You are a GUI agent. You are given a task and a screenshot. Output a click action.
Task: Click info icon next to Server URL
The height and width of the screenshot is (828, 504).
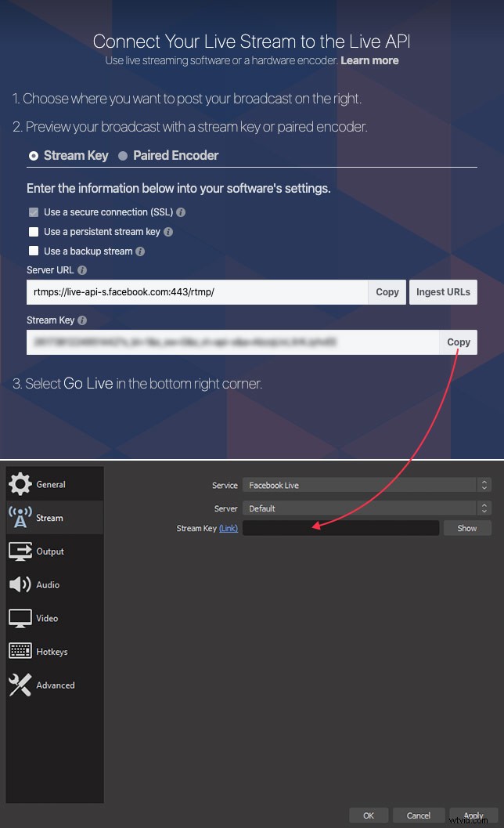pos(82,271)
